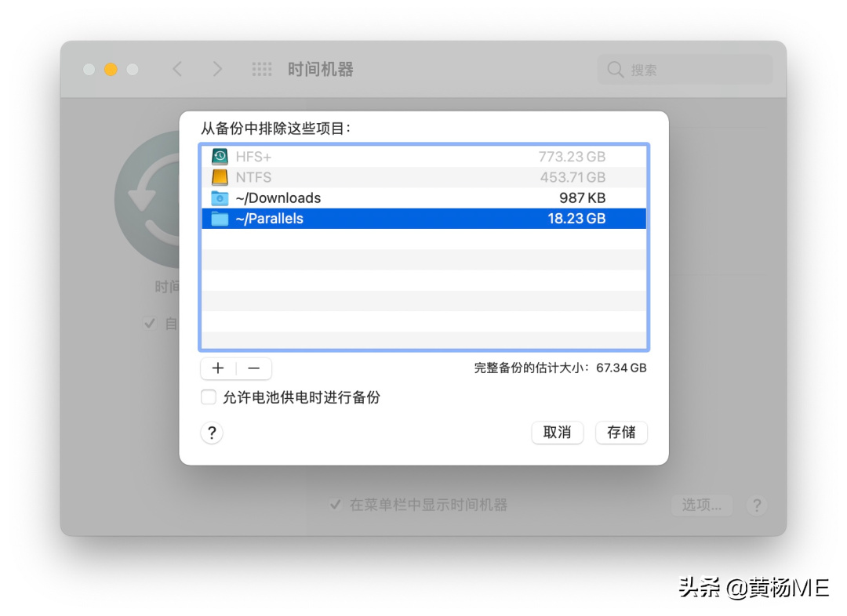Click the 取消 button
This screenshot has width=847, height=616.
pyautogui.click(x=558, y=433)
